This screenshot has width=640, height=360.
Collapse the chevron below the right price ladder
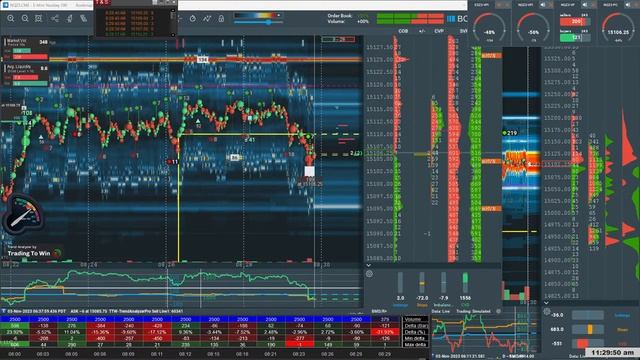tap(546, 303)
